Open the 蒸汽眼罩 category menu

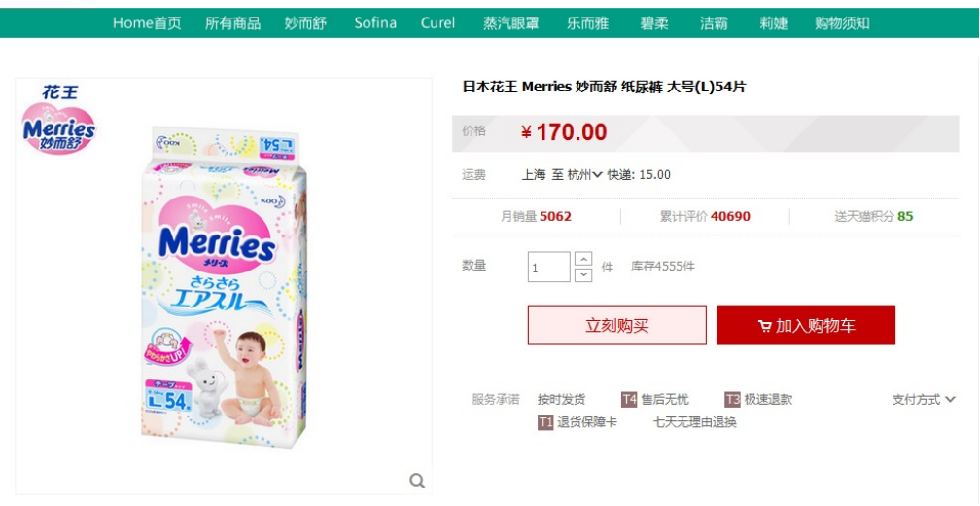click(x=510, y=23)
